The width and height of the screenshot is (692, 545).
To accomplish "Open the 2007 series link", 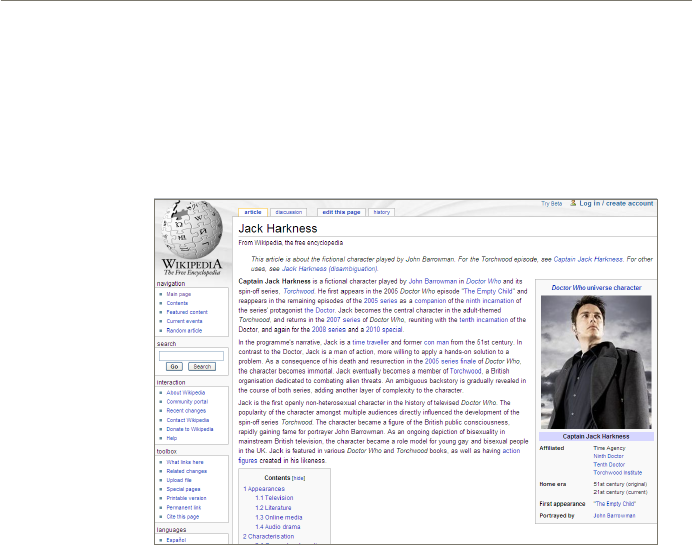I will (x=343, y=319).
